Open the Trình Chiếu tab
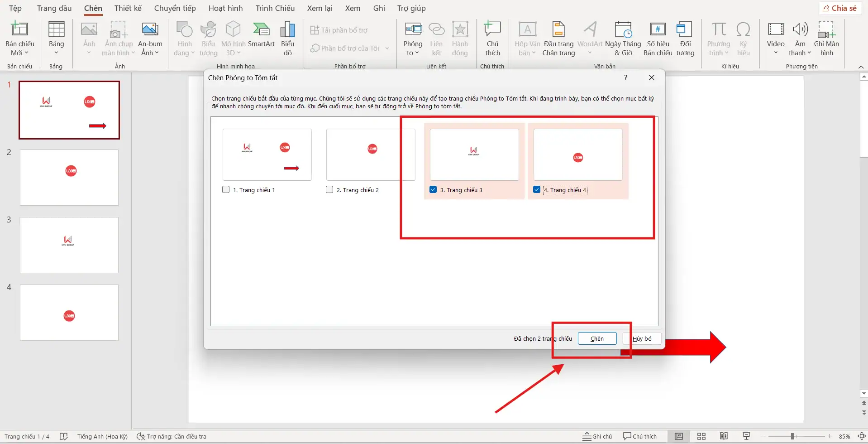The width and height of the screenshot is (868, 444). [x=275, y=8]
